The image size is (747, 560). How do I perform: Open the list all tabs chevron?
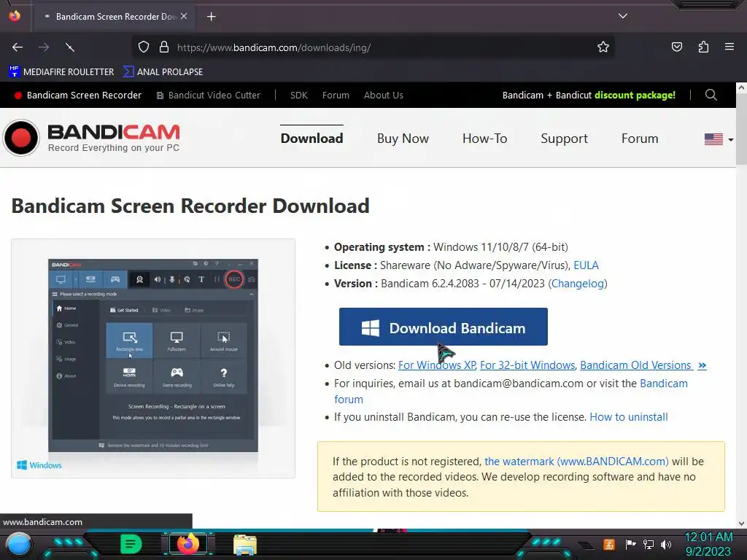(x=623, y=16)
